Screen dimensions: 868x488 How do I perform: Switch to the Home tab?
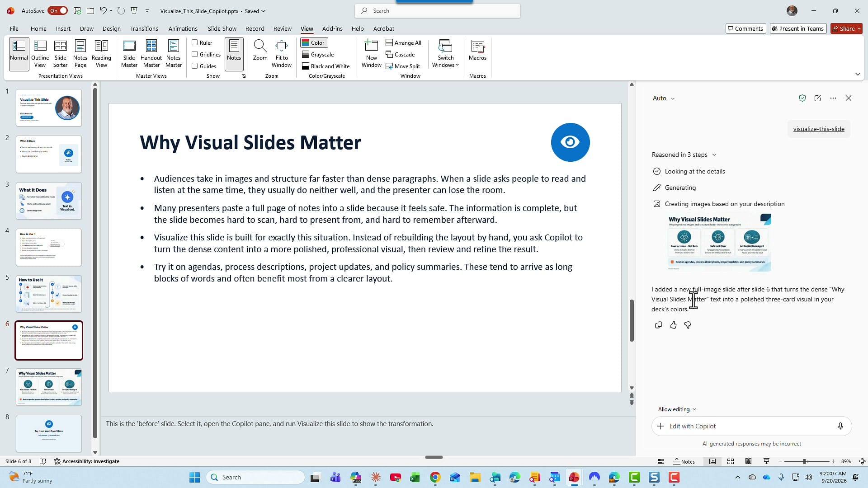pos(38,28)
